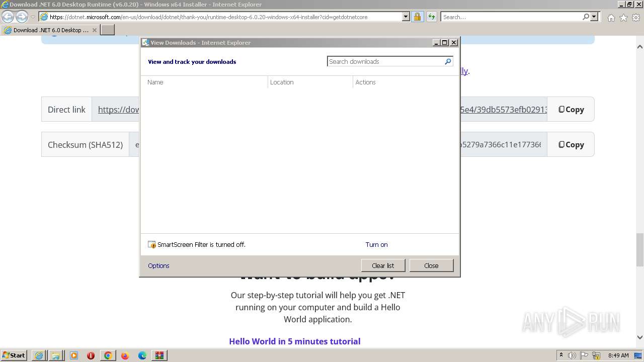Launch Google Chrome from the taskbar
The height and width of the screenshot is (362, 644).
(108, 355)
